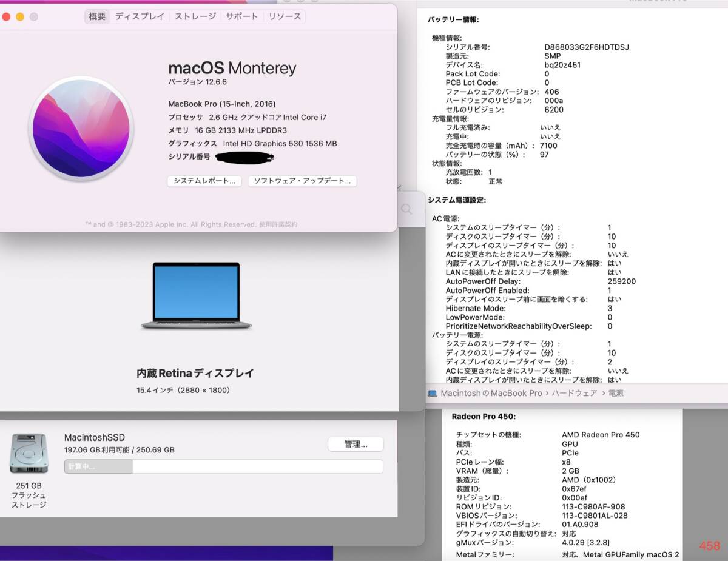Click the バージョン 12.6.6 text
Screen dimensions: 728x561
[x=197, y=82]
